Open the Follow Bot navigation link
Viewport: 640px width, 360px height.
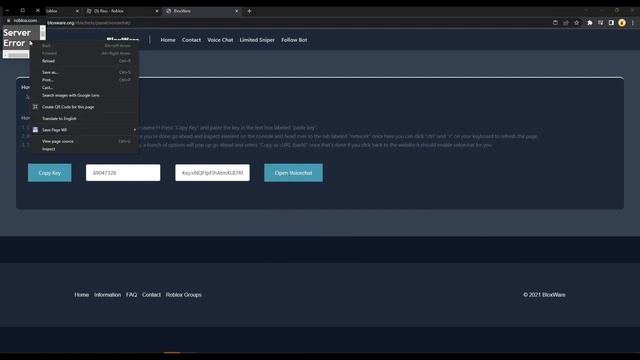coord(294,40)
